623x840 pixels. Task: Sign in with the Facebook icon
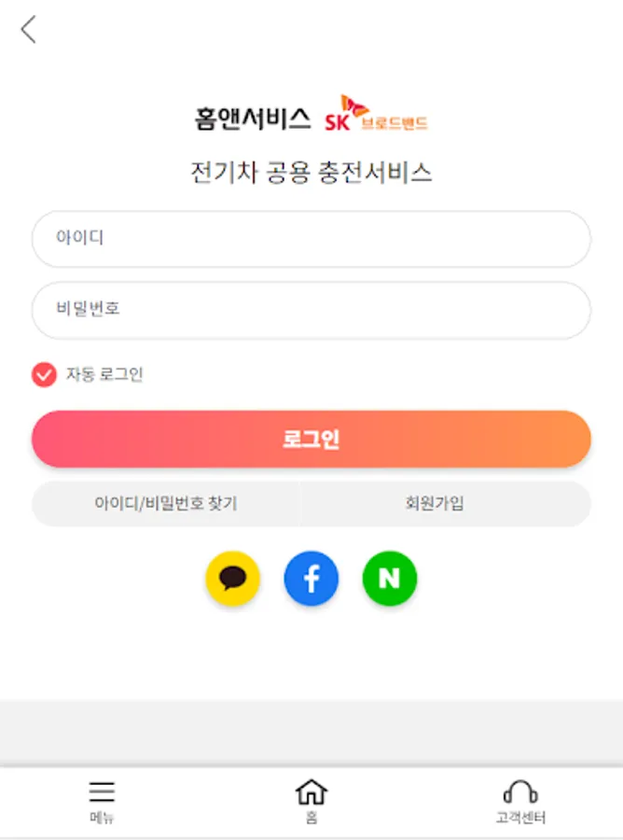coord(311,579)
